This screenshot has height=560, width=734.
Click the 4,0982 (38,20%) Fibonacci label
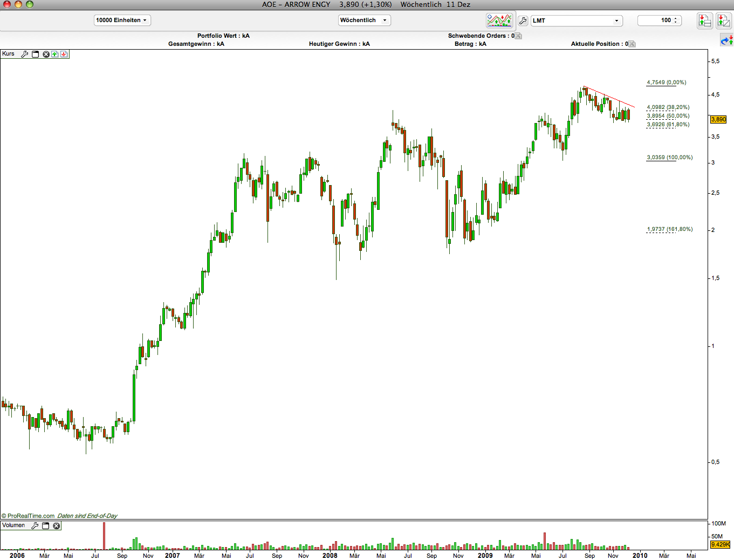[x=668, y=107]
